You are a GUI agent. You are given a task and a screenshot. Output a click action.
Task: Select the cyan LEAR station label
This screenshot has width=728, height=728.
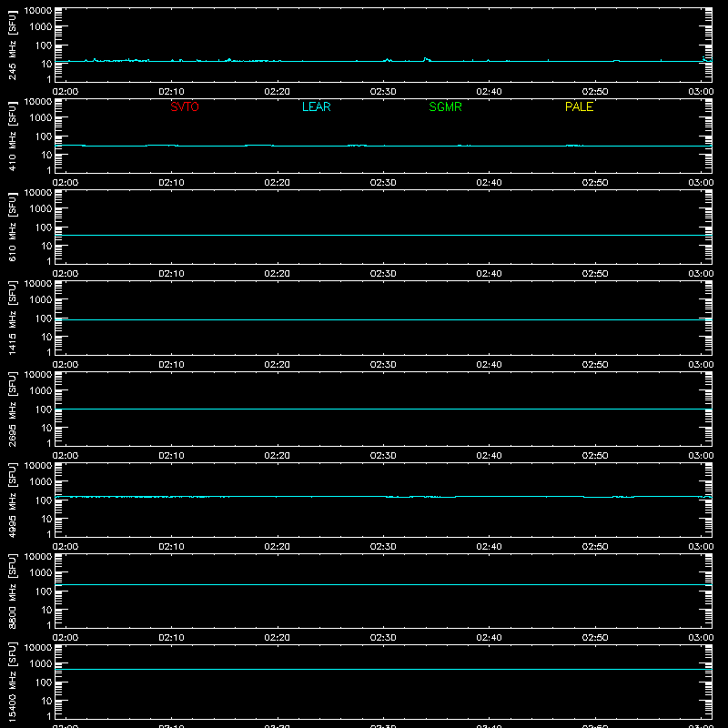(316, 106)
